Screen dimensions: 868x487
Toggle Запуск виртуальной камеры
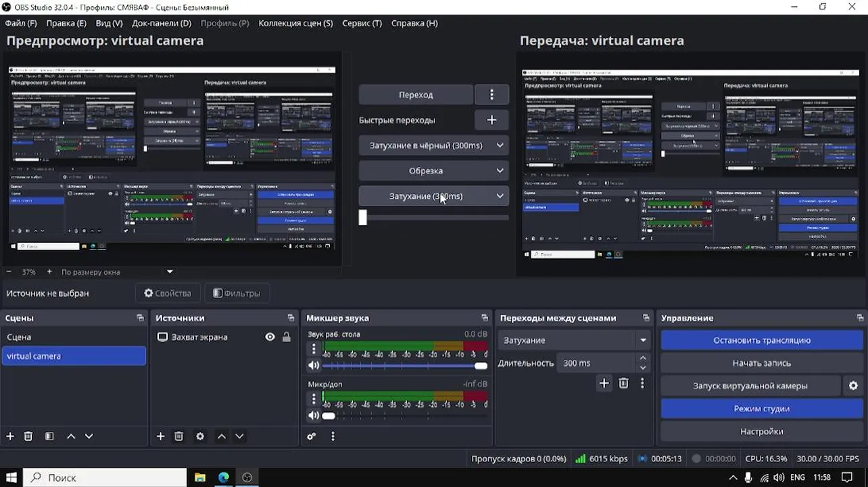pos(750,386)
